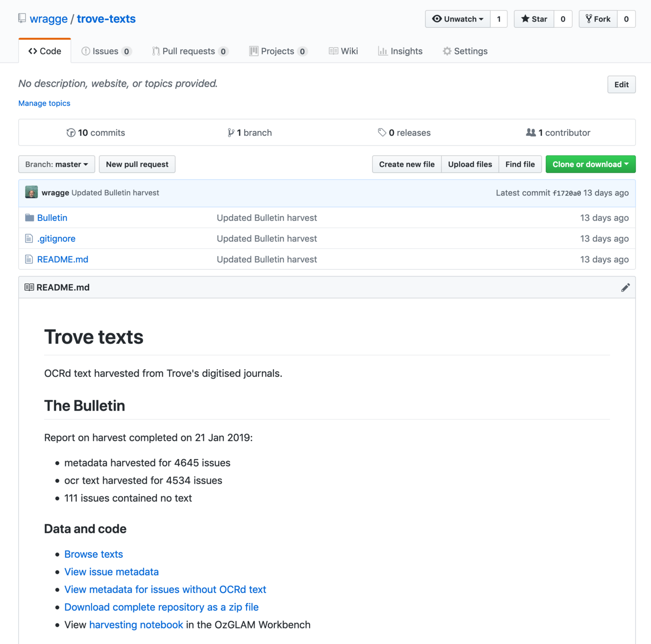Click the book icon in README.md header
The image size is (651, 644).
[29, 287]
